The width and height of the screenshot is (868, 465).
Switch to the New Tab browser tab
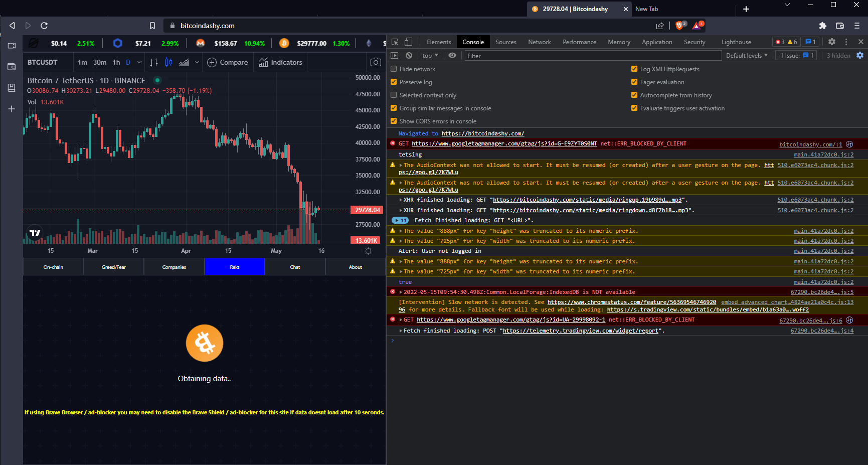[x=646, y=9]
